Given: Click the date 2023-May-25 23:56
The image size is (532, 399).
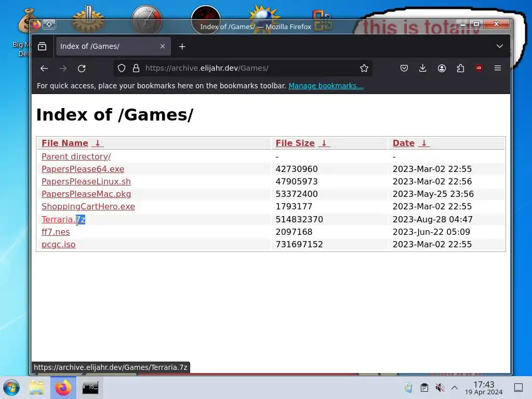Looking at the screenshot, I should coord(433,194).
